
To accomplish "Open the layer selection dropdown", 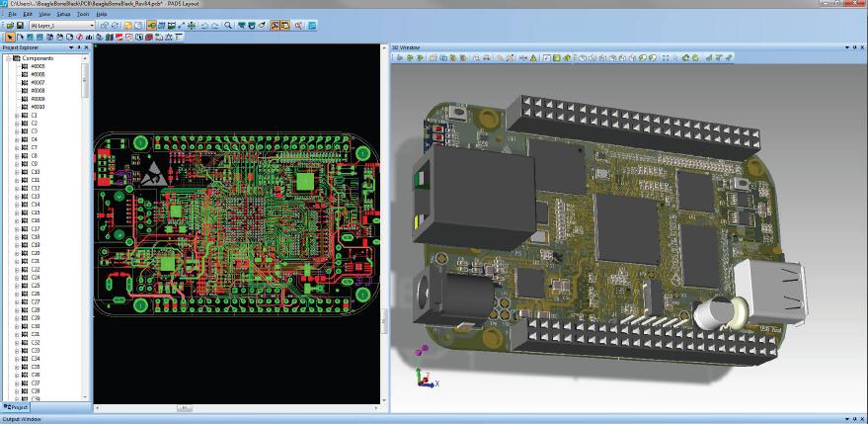I will [92, 25].
